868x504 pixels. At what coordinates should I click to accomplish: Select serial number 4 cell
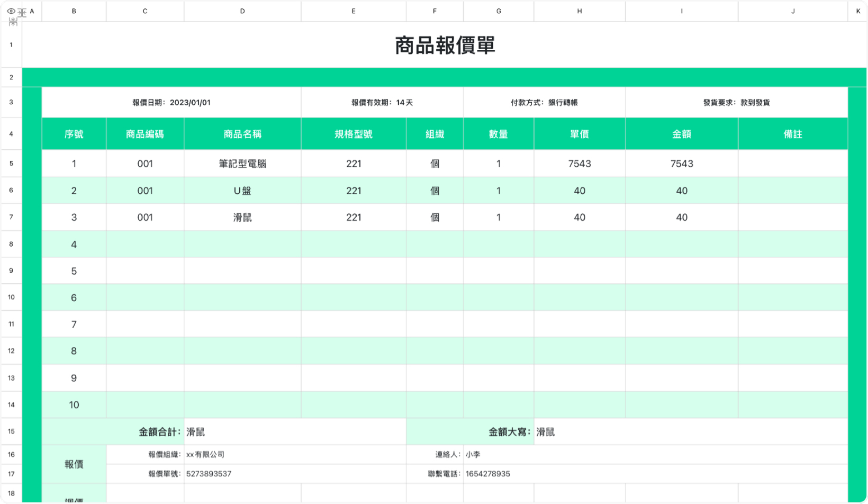point(74,245)
